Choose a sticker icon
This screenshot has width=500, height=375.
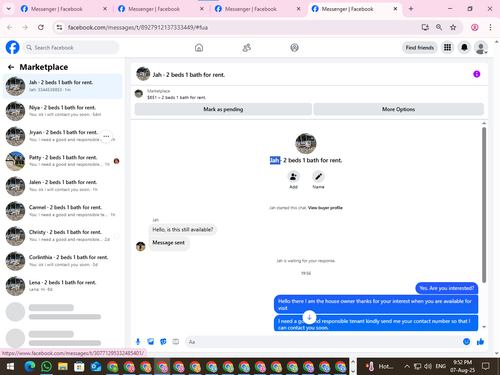pos(163,342)
